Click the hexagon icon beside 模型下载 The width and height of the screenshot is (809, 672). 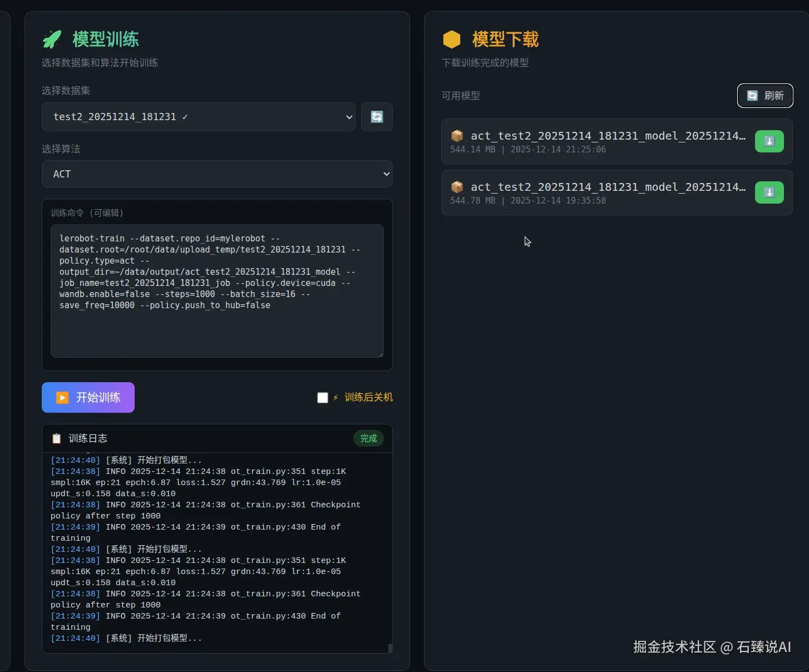tap(452, 39)
